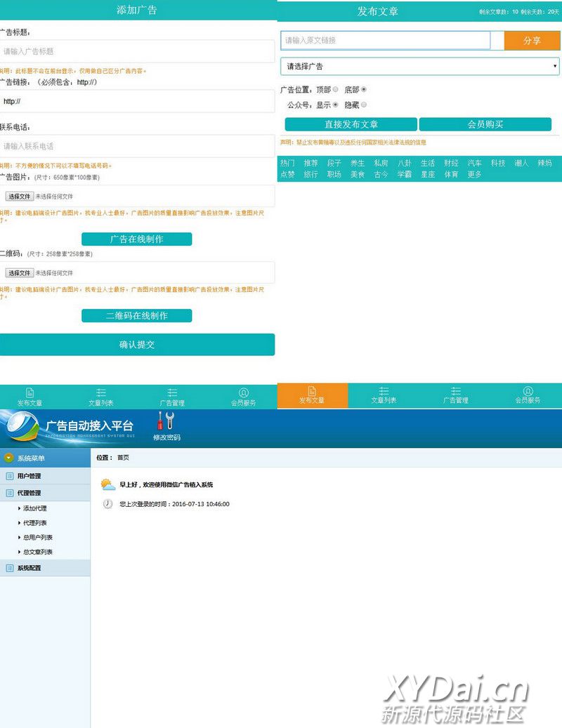Click the 文章列表 icon beside the orange tab
This screenshot has height=728, width=562.
pos(384,391)
